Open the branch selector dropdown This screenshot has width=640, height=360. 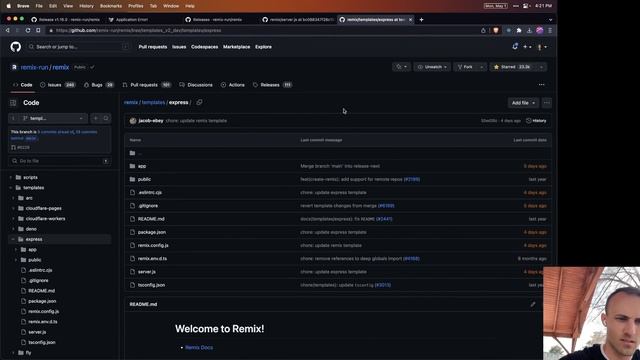[x=53, y=118]
